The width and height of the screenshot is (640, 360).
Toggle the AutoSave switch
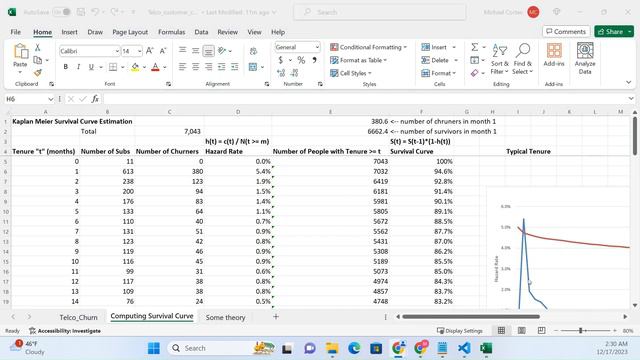(62, 12)
